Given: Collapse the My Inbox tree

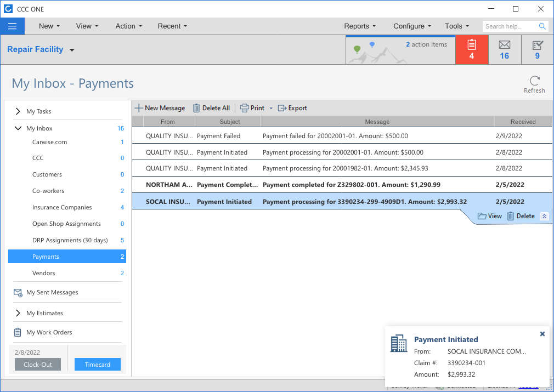Looking at the screenshot, I should click(x=18, y=128).
